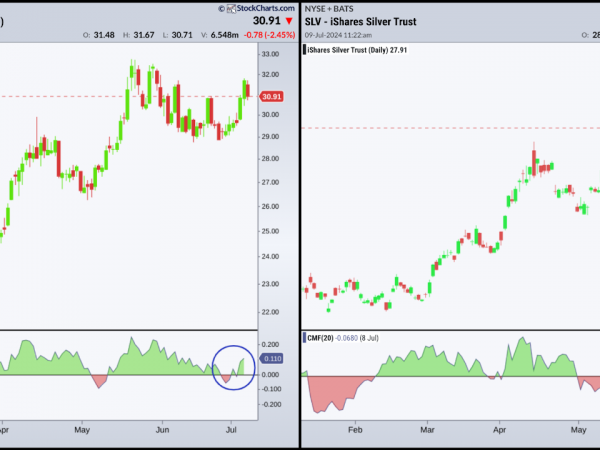This screenshot has height=450, width=600.
Task: Click the 27.00 price axis label
Action: point(270,183)
